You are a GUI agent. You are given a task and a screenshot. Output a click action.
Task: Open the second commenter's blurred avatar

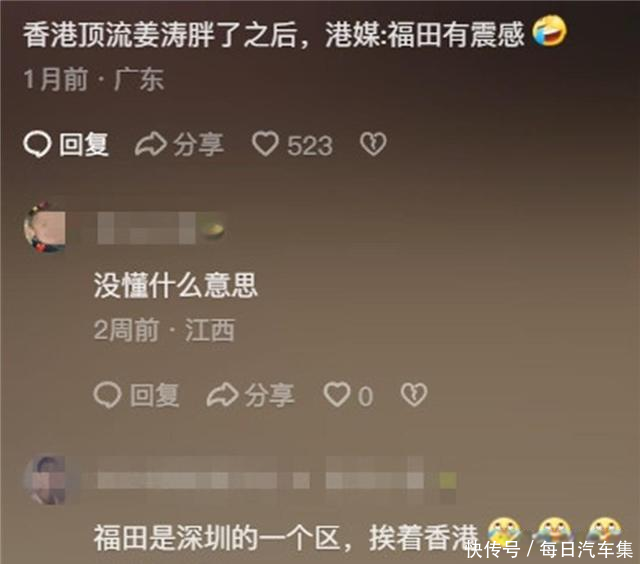click(46, 480)
